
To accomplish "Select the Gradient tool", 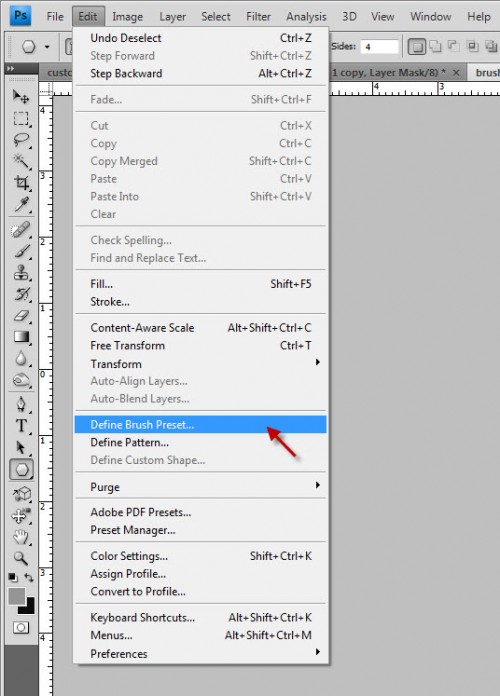I will tap(20, 337).
